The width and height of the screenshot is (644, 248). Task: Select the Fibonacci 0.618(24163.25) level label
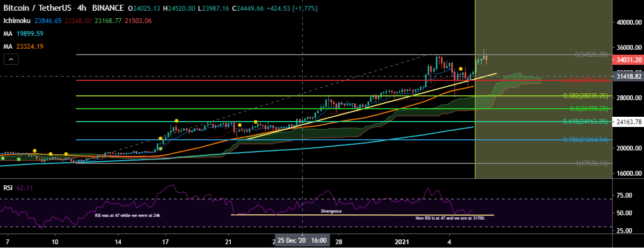click(586, 122)
